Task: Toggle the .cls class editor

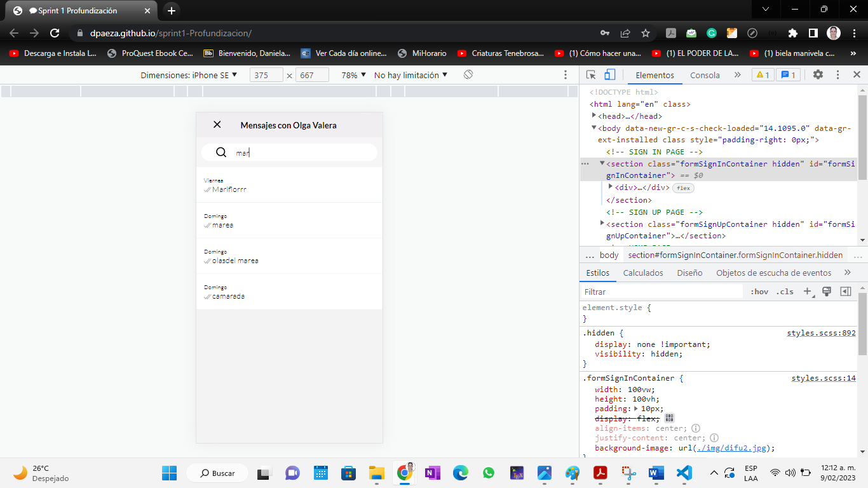Action: pos(785,291)
